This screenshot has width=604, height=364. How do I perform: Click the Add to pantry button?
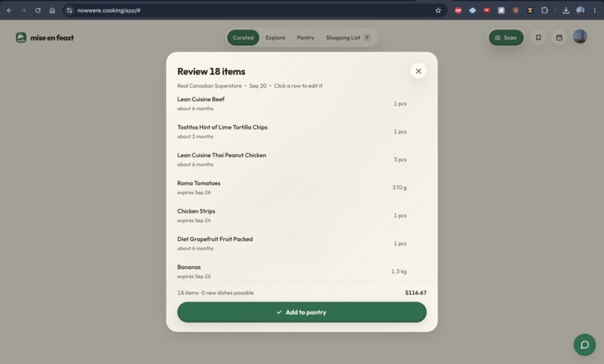click(301, 312)
